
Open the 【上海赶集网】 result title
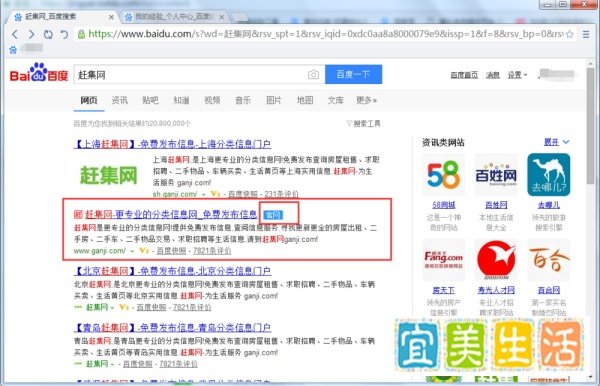pos(173,144)
